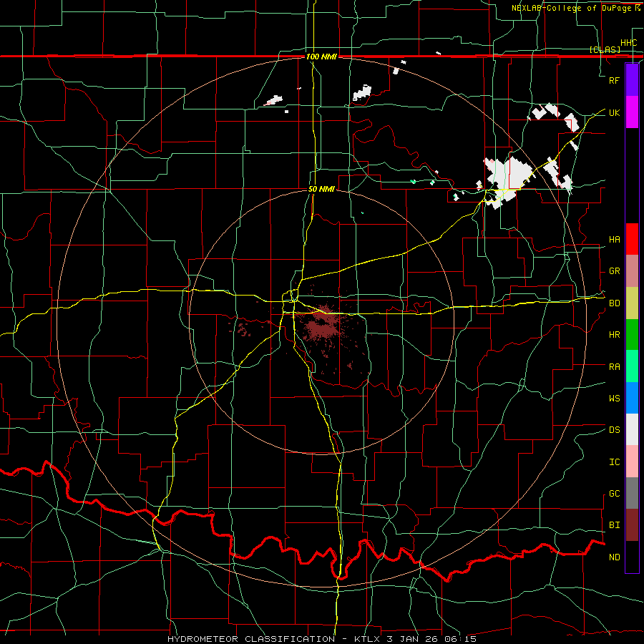Select the light pink IC swatch
This screenshot has height=644, width=644.
632,462
